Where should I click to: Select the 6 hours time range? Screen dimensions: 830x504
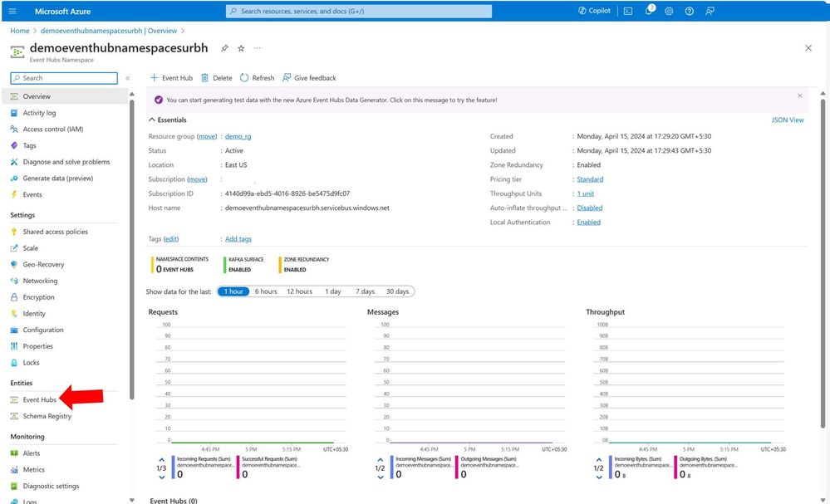point(266,291)
